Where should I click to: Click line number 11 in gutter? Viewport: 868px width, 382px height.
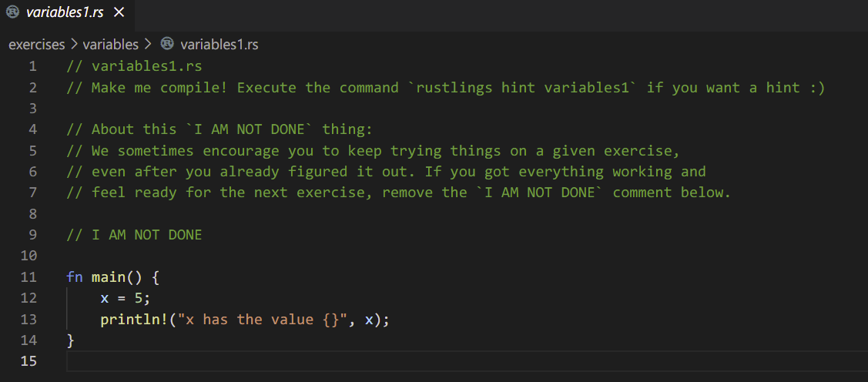[28, 276]
